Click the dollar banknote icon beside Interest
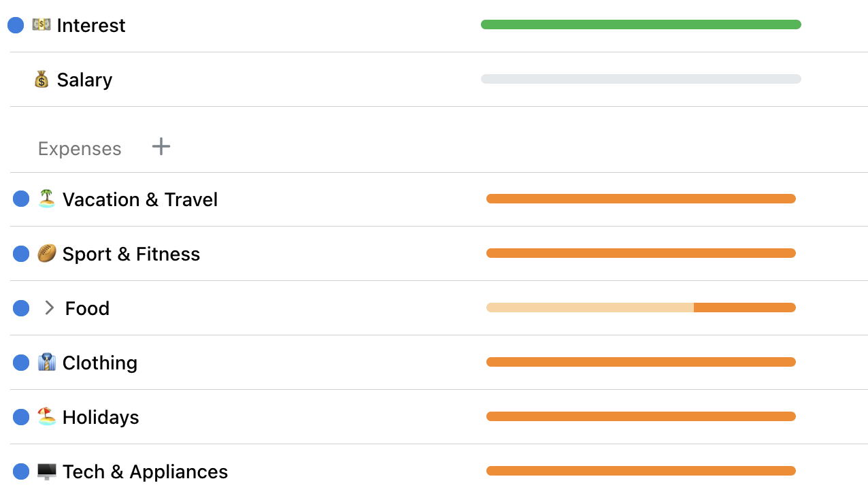The height and width of the screenshot is (498, 868). point(41,24)
